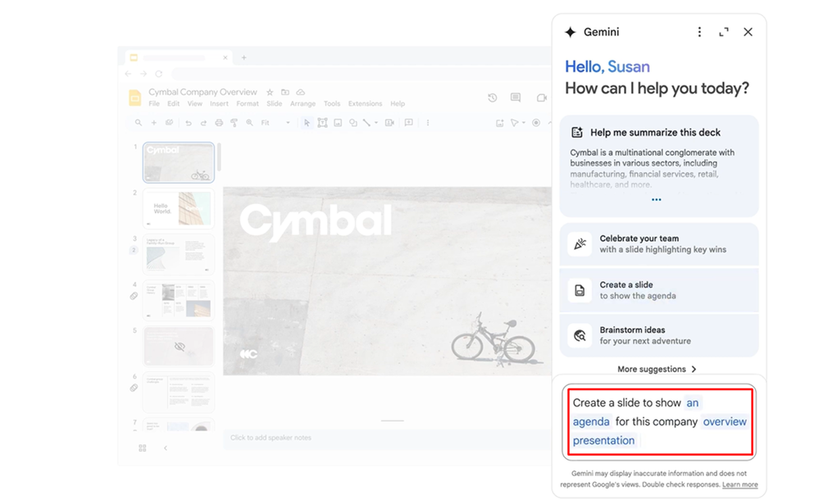The image size is (828, 504).
Task: Open the Extensions menu
Action: click(x=365, y=104)
